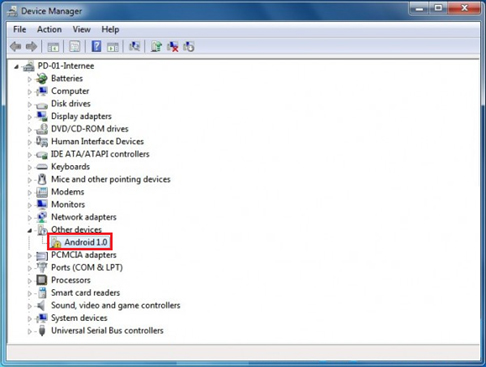Select Sound, video and game controllers
Screen dimensions: 486x367
(x=115, y=305)
